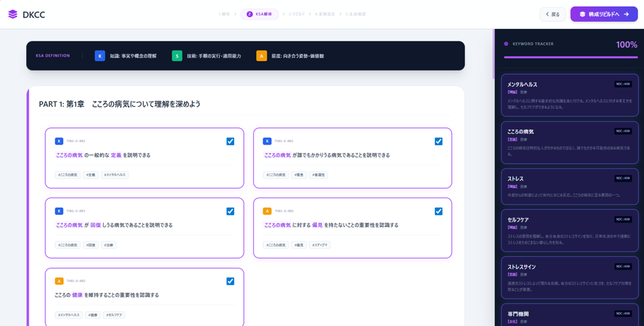This screenshot has height=326, width=644.
Task: Click the heading PART 1: 第1章 こころの病気について理解を深めよう
Action: [x=120, y=104]
